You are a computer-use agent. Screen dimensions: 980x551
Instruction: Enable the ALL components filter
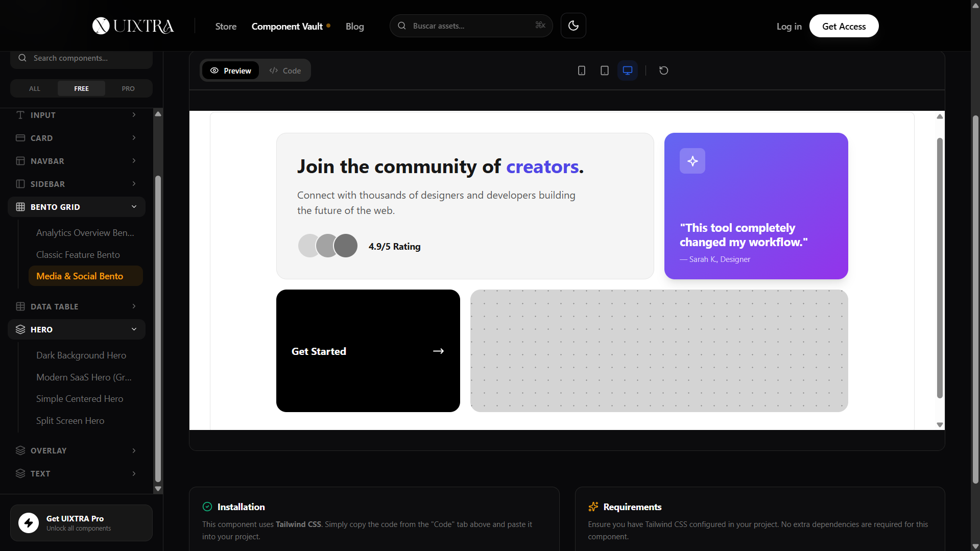tap(34, 88)
